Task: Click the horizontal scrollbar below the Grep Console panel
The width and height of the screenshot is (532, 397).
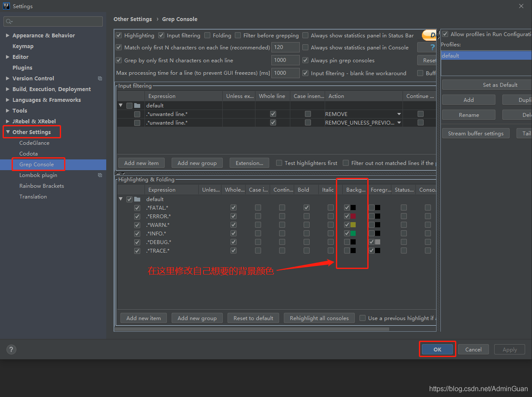Action: 252,329
